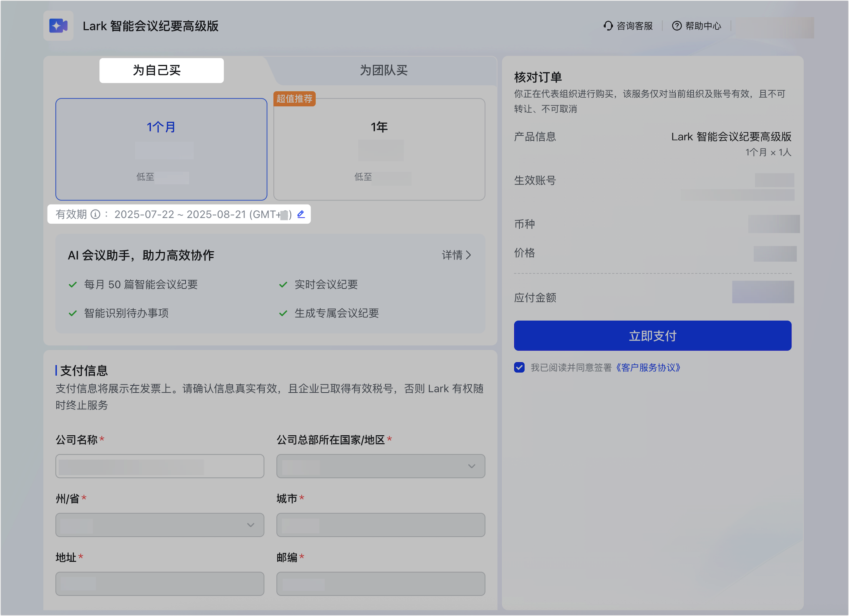Click the blurred user account area in header

(774, 28)
